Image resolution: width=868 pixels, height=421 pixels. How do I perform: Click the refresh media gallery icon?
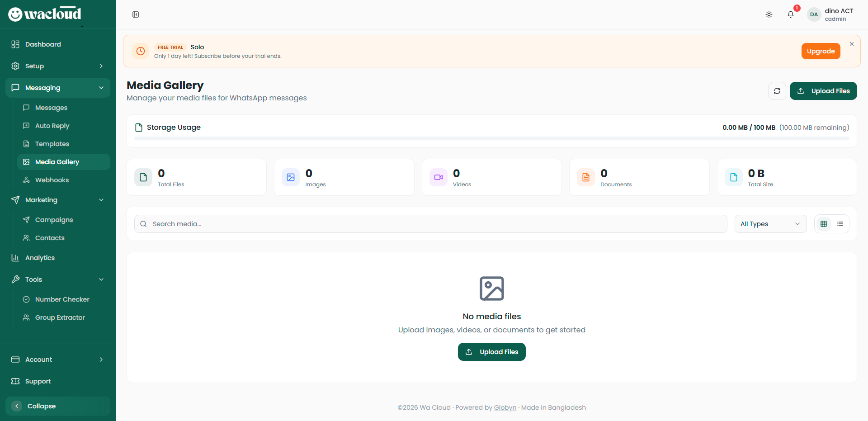coord(777,91)
